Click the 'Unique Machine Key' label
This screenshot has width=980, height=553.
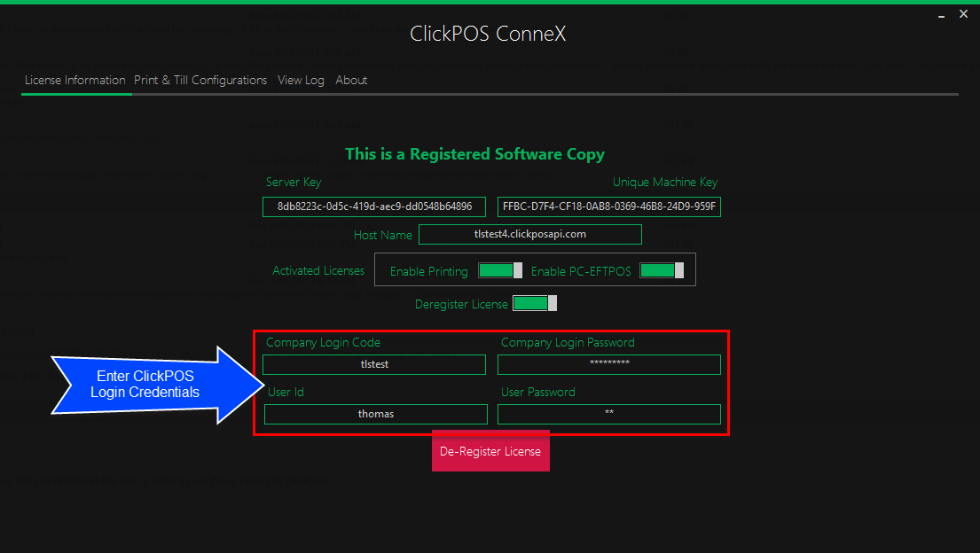[x=665, y=182]
